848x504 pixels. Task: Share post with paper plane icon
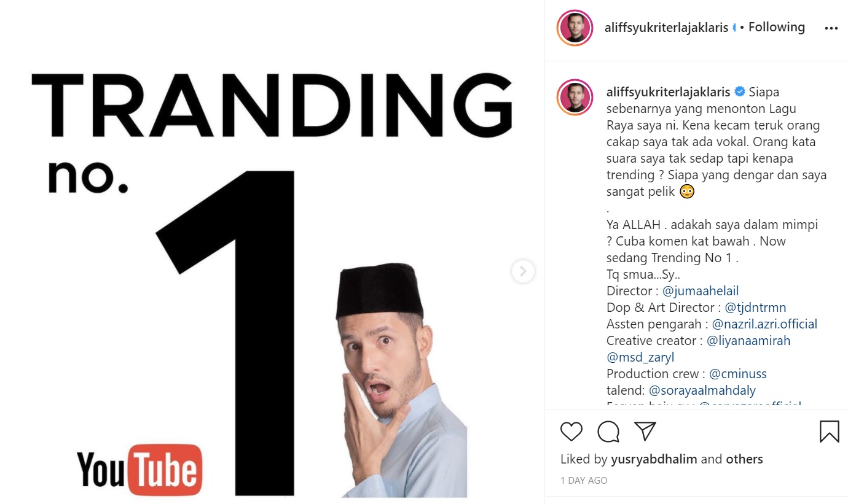[645, 431]
